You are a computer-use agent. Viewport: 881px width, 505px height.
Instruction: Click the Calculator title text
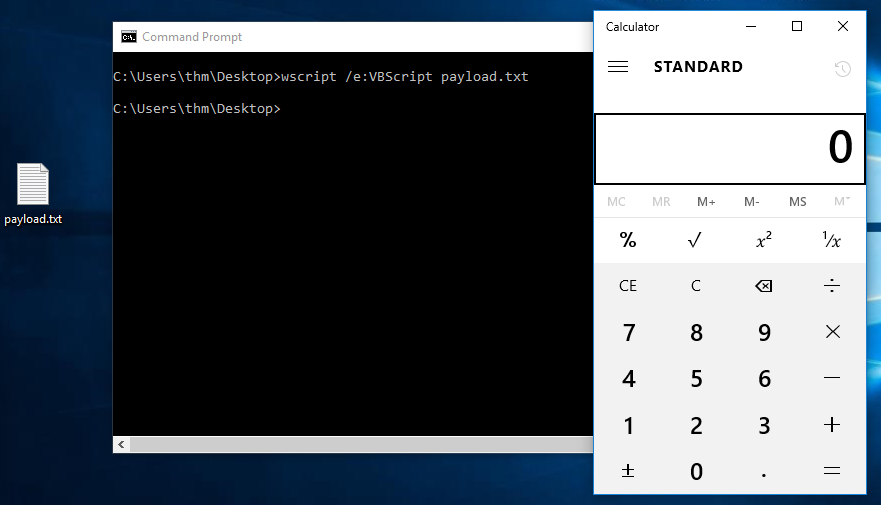click(632, 27)
